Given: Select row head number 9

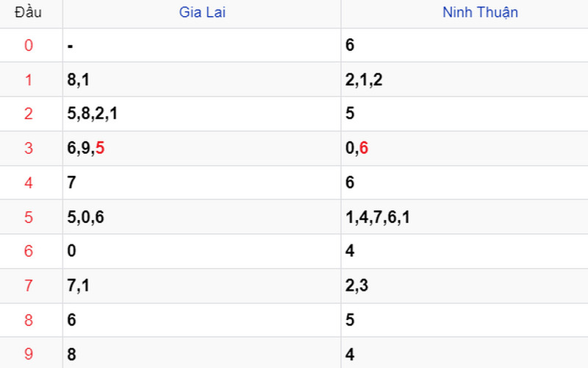Looking at the screenshot, I should coord(29,354).
